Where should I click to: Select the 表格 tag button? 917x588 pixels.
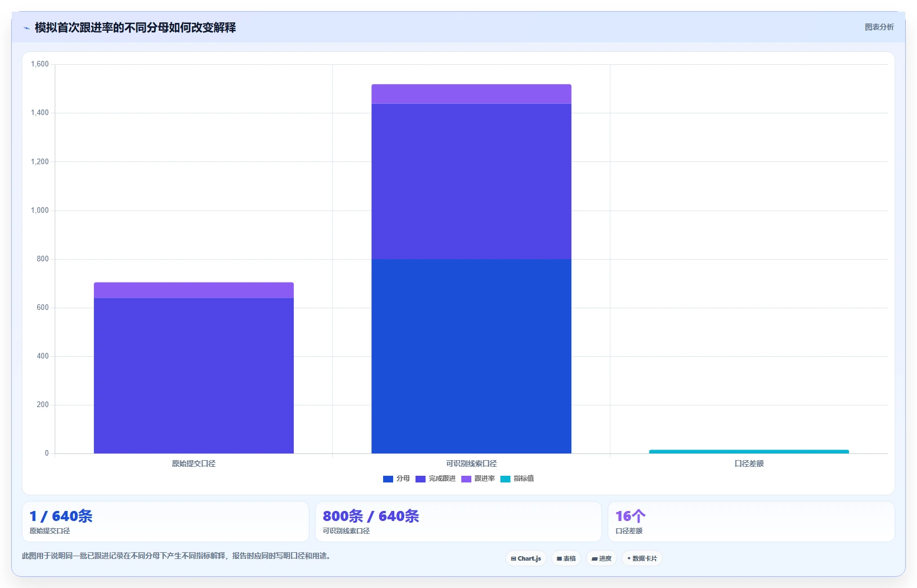(566, 558)
